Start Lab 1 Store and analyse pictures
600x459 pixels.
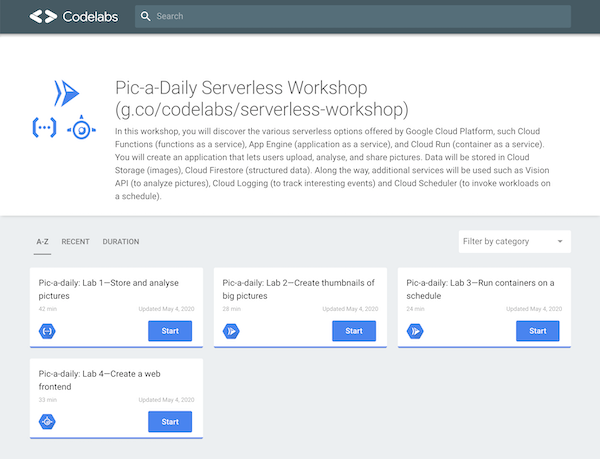pyautogui.click(x=170, y=331)
